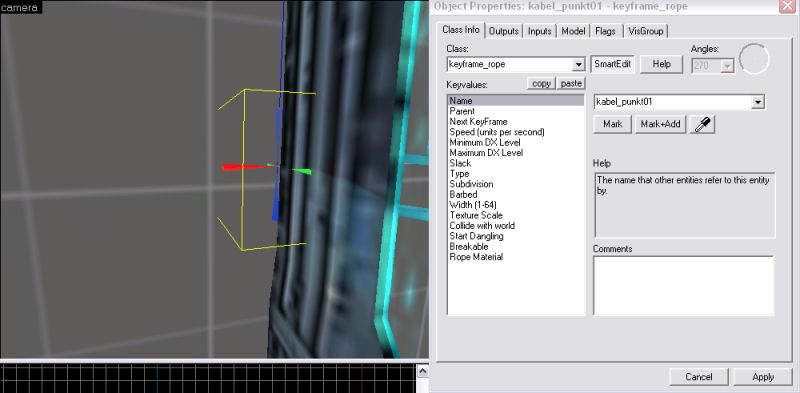The image size is (800, 393).
Task: Cancel the Object Properties dialog
Action: 698,377
